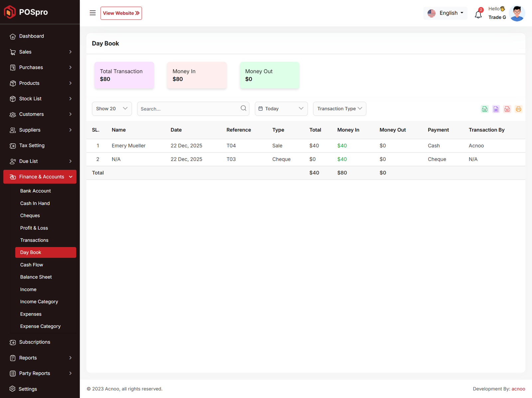Viewport: 532px width, 398px height.
Task: Export the Day Book as Excel
Action: point(496,109)
